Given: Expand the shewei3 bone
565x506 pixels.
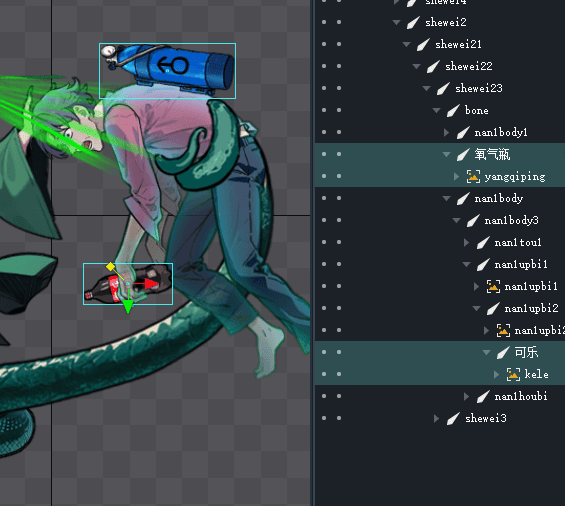Looking at the screenshot, I should 436,418.
